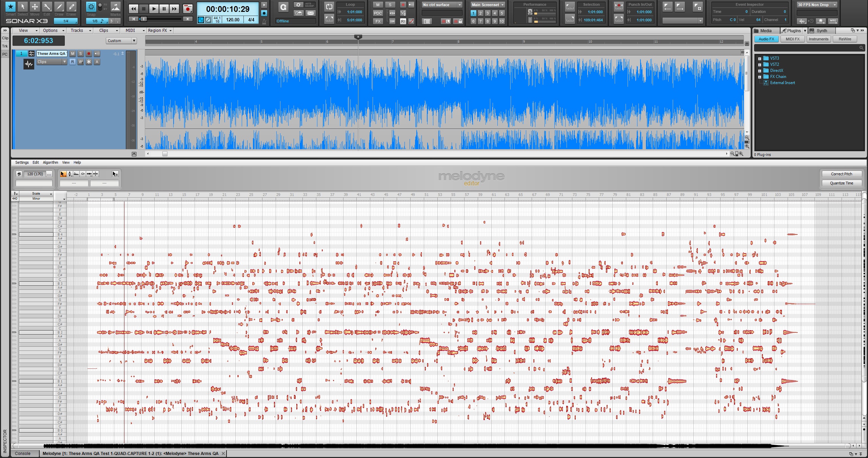868x458 pixels.
Task: Open Melodyne Scale dropdown
Action: [36, 194]
